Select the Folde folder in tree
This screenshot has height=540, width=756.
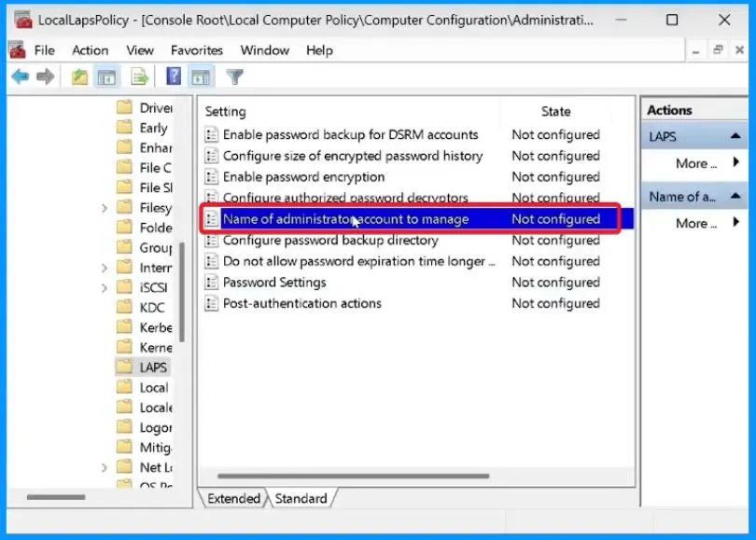pos(156,228)
